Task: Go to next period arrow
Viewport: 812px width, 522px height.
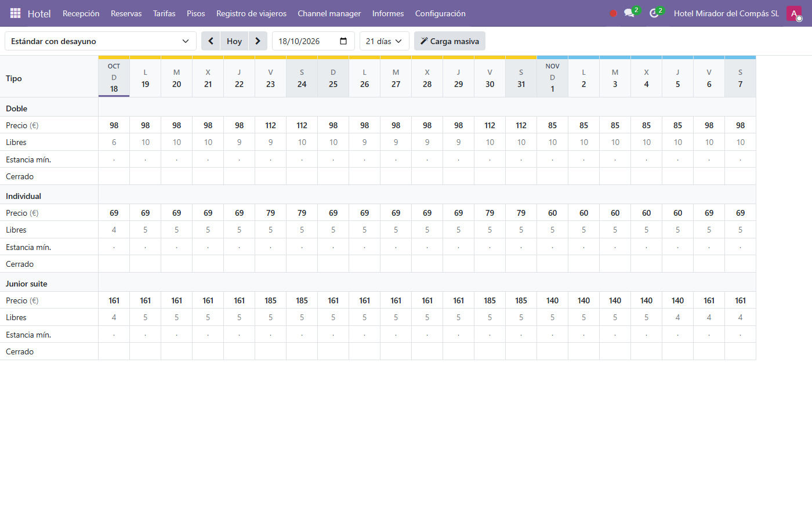Action: [x=258, y=41]
